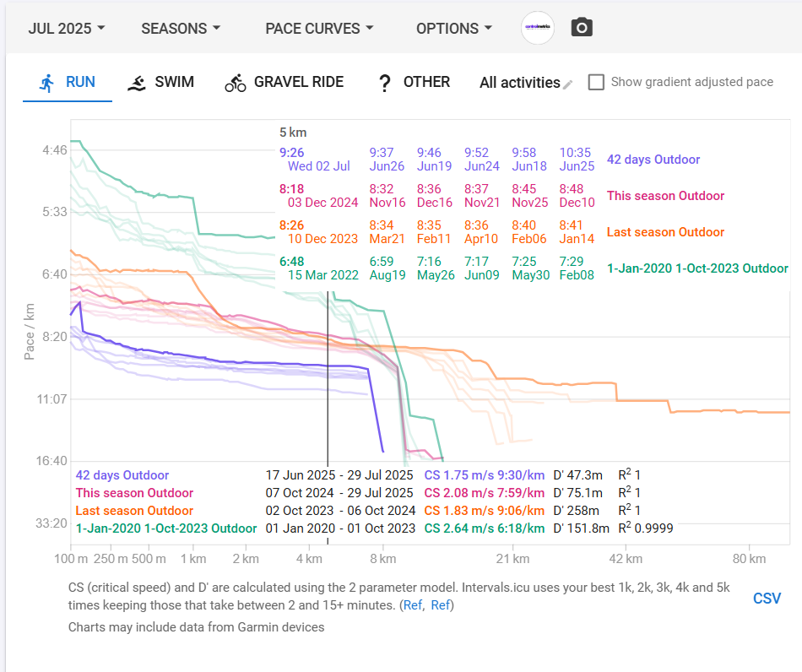The image size is (802, 672).
Task: Open the first Ref link
Action: pyautogui.click(x=413, y=604)
